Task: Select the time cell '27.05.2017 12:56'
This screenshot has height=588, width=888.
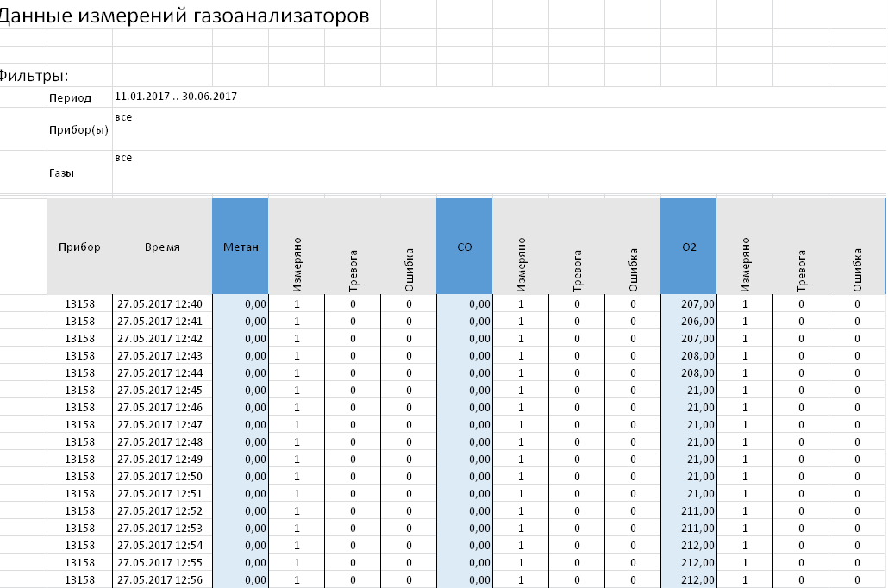Action: 159,579
